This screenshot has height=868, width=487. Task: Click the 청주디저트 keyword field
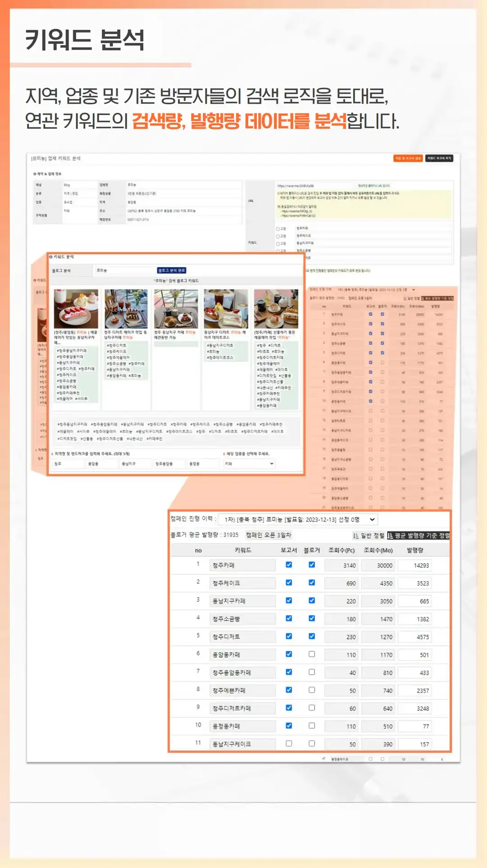click(x=243, y=637)
